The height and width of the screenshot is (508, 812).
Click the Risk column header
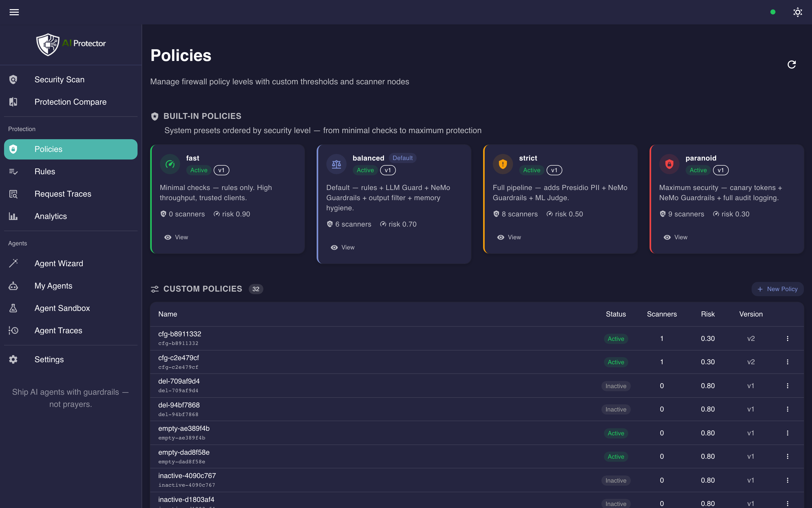708,314
